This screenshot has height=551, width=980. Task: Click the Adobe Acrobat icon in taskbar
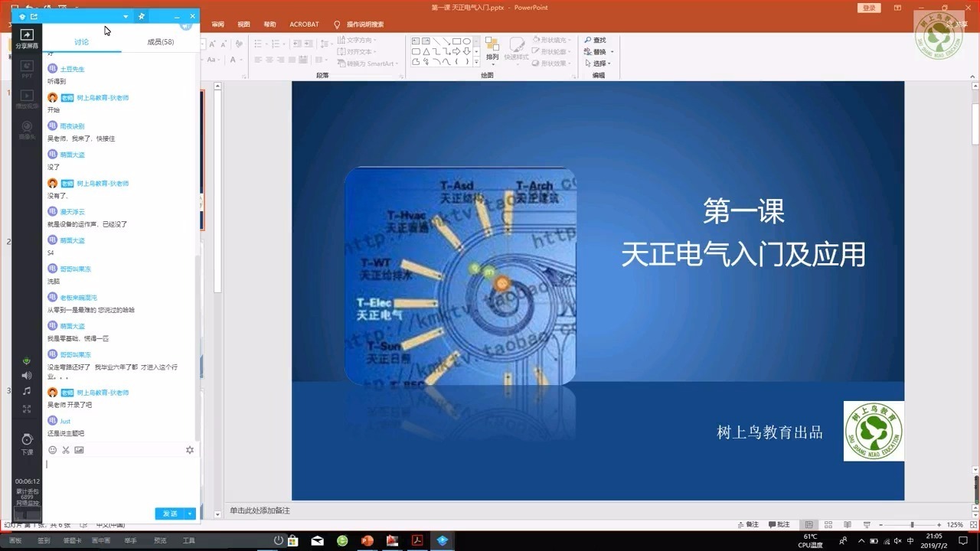(x=417, y=540)
